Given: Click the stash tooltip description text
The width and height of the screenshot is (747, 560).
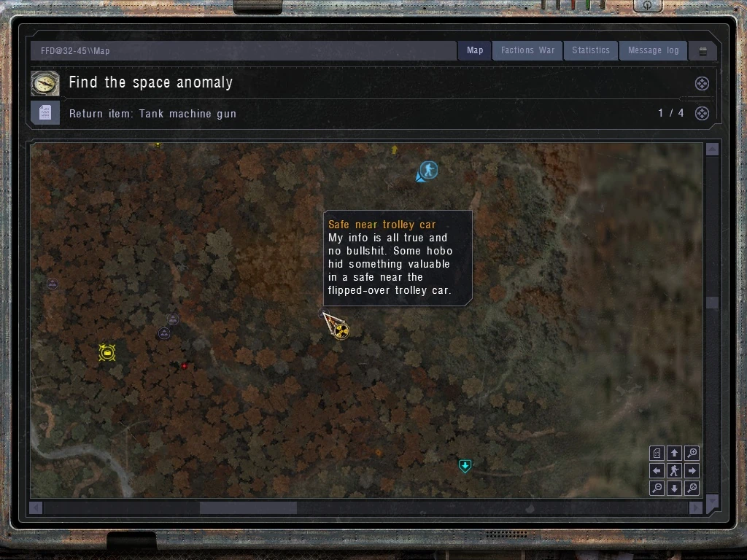Looking at the screenshot, I should [390, 264].
